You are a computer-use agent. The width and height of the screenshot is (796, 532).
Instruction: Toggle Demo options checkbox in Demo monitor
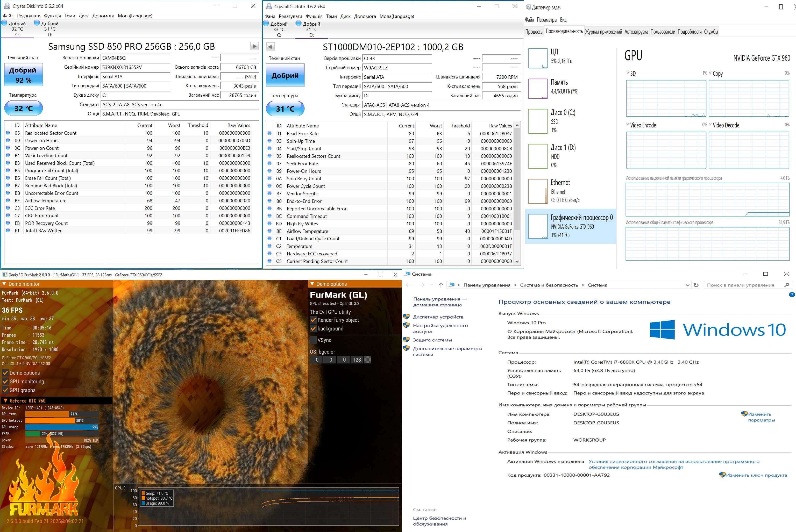click(x=5, y=372)
